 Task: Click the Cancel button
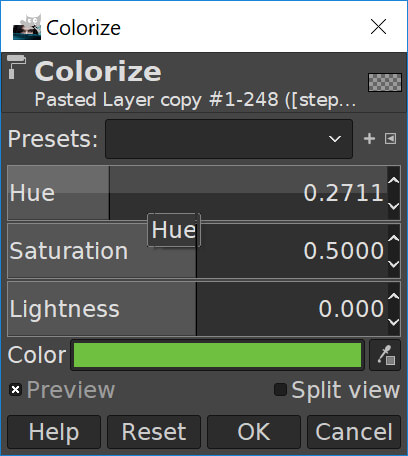[354, 432]
